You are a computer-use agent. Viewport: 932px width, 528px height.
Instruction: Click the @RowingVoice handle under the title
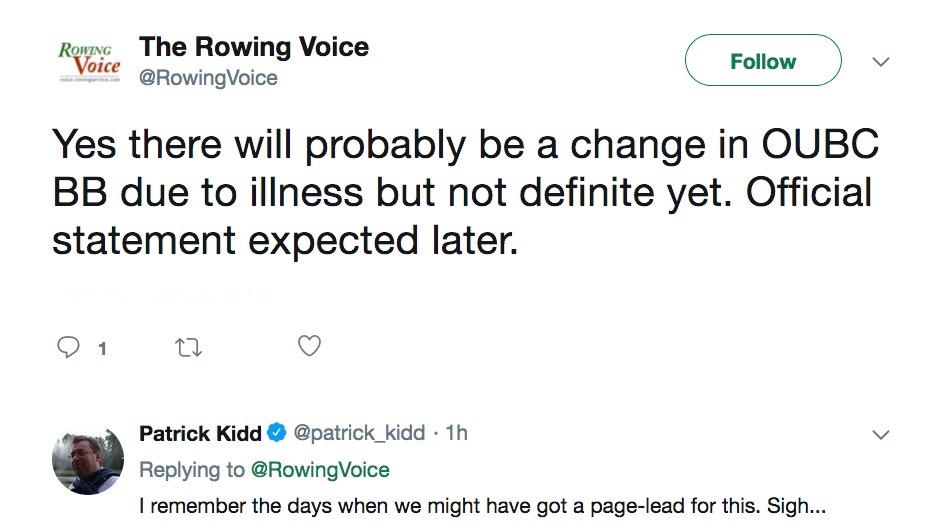coord(209,77)
